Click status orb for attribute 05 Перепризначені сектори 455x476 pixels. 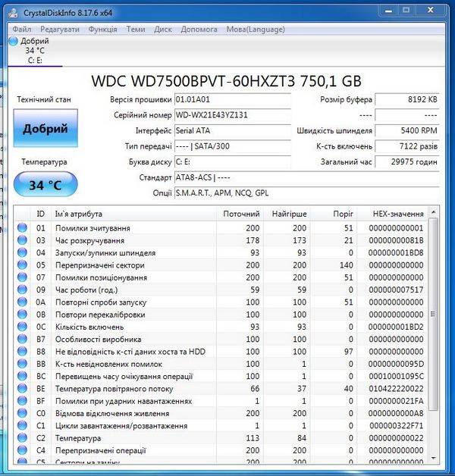coord(22,265)
